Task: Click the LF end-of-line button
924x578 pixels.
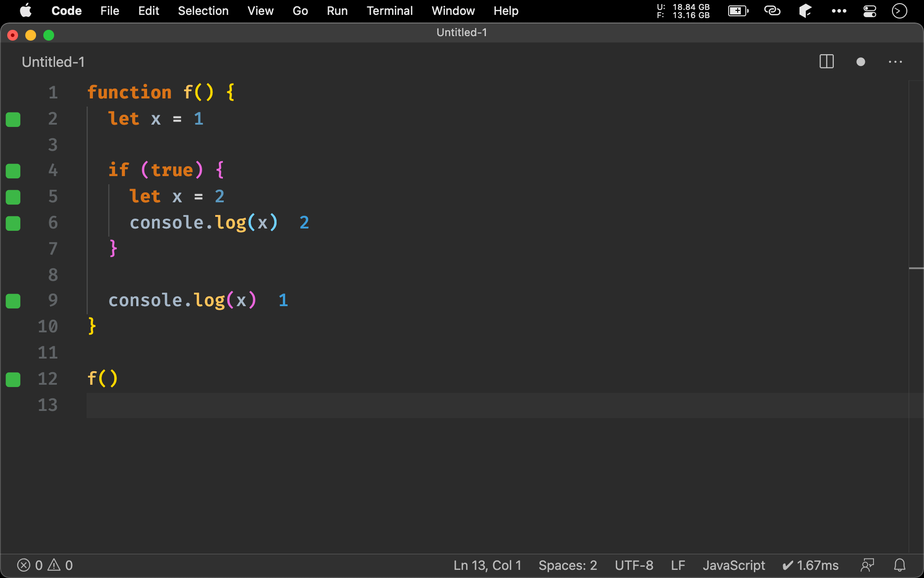Action: (x=678, y=565)
